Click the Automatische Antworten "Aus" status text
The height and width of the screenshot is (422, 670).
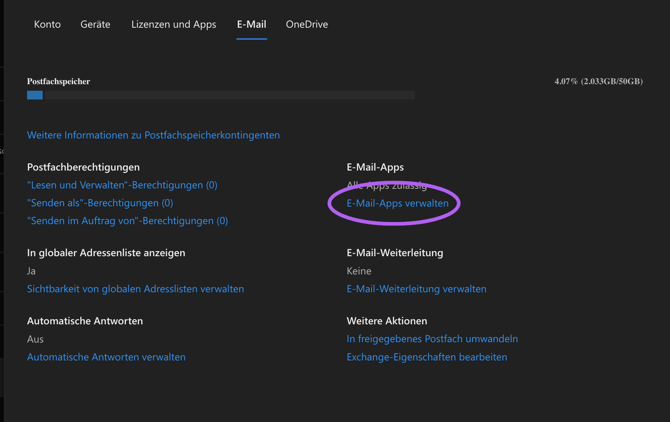tap(35, 339)
